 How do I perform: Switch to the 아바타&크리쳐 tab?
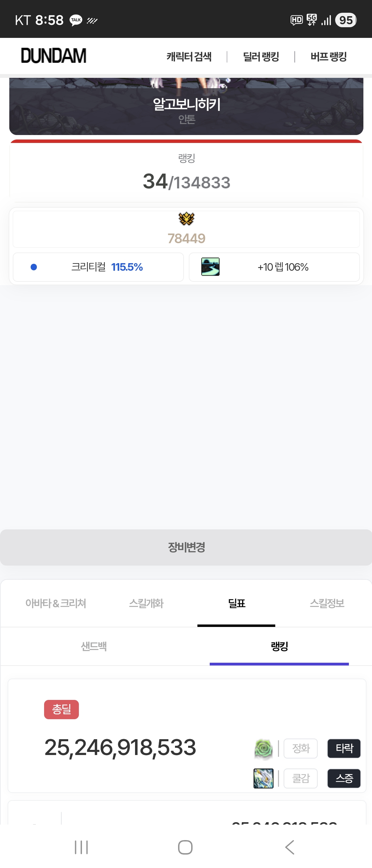pos(56,603)
